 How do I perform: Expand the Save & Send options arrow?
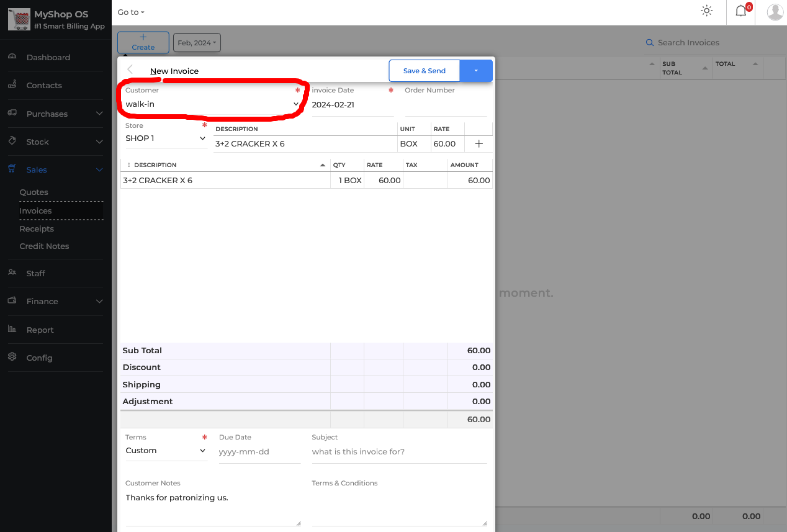tap(476, 71)
